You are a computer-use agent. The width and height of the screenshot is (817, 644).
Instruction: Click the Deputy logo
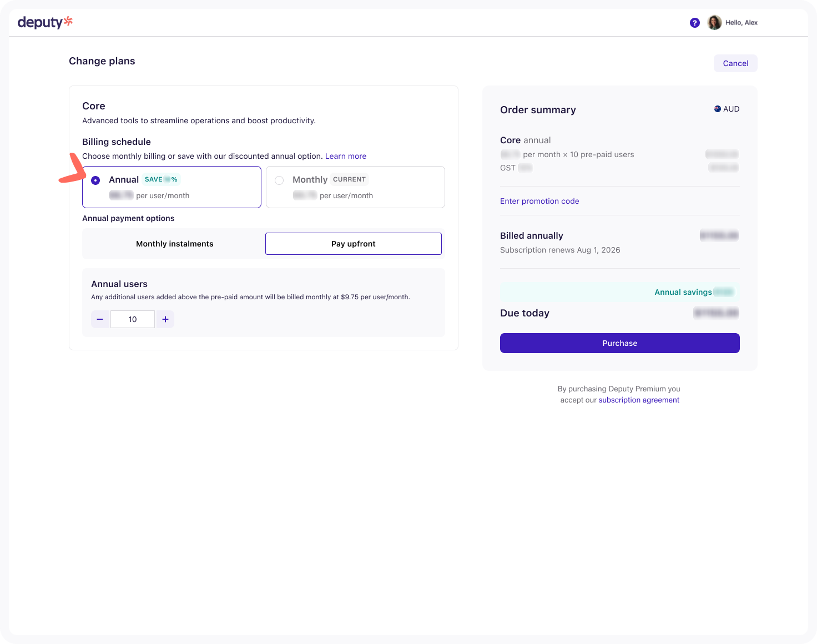[x=45, y=22]
